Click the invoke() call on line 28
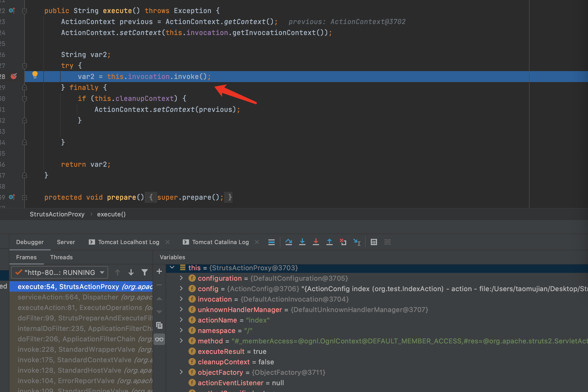The image size is (588, 392). coord(190,76)
